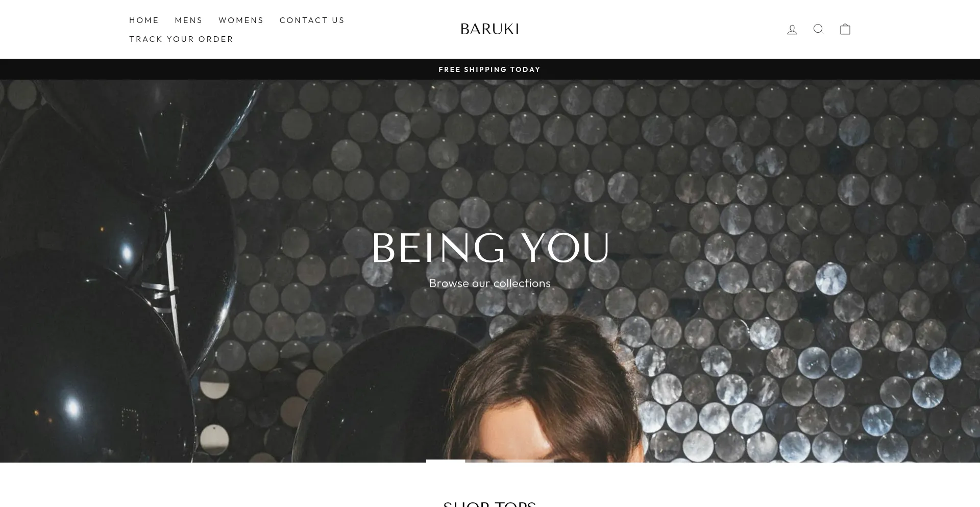Click the SHOP TOPS heading at bottom
This screenshot has height=507, width=980.
click(489, 504)
